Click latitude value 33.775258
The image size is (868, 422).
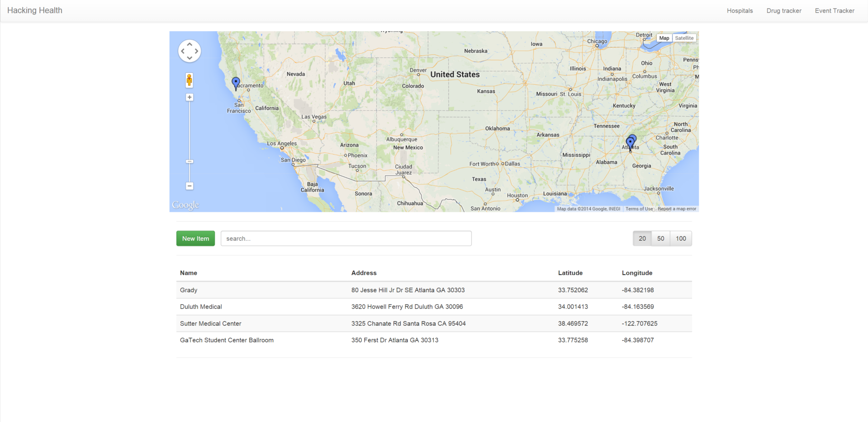(573, 340)
